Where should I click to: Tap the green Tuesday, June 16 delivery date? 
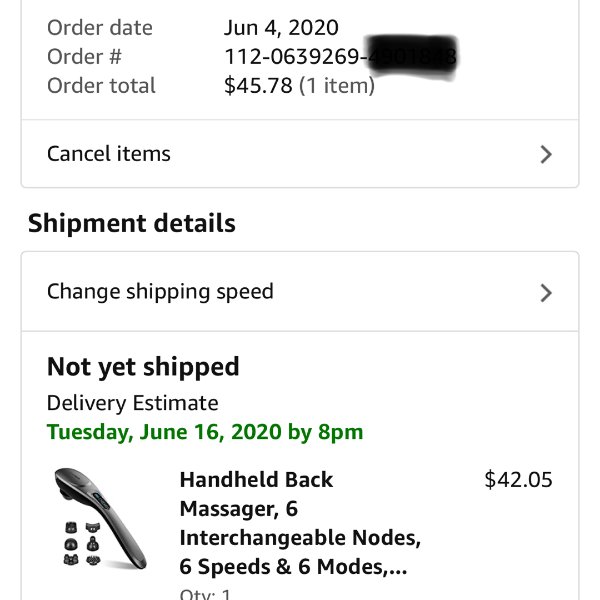pyautogui.click(x=205, y=432)
